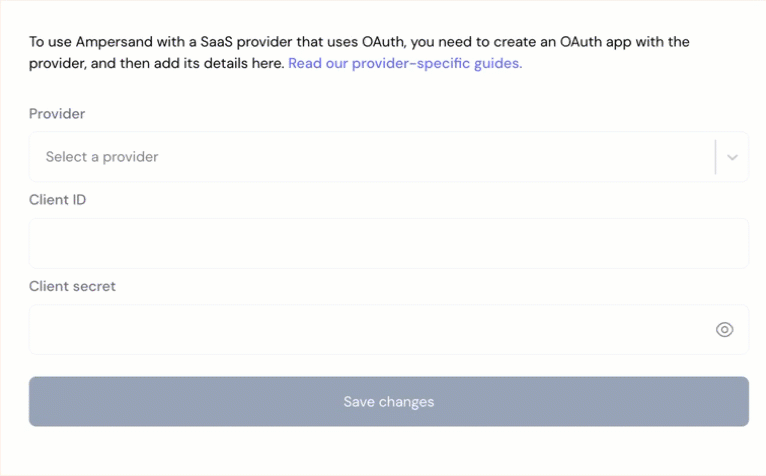Reveal the client secret with eye icon

point(724,329)
